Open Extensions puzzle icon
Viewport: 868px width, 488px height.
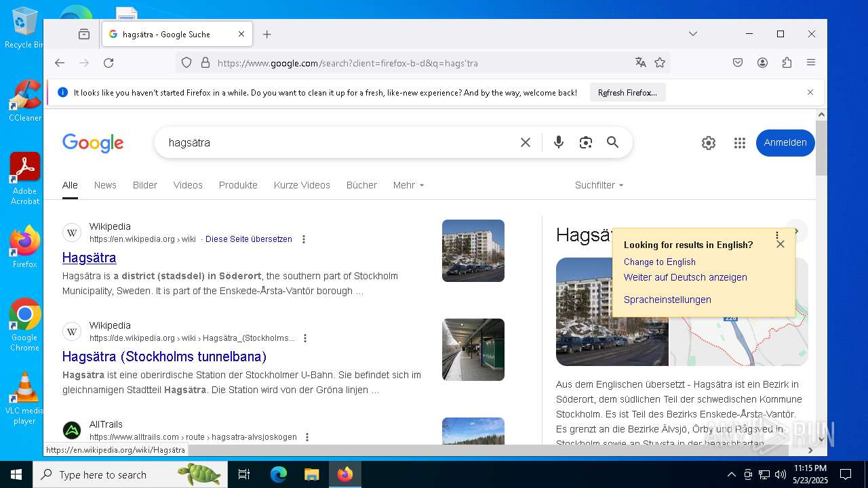coord(787,63)
